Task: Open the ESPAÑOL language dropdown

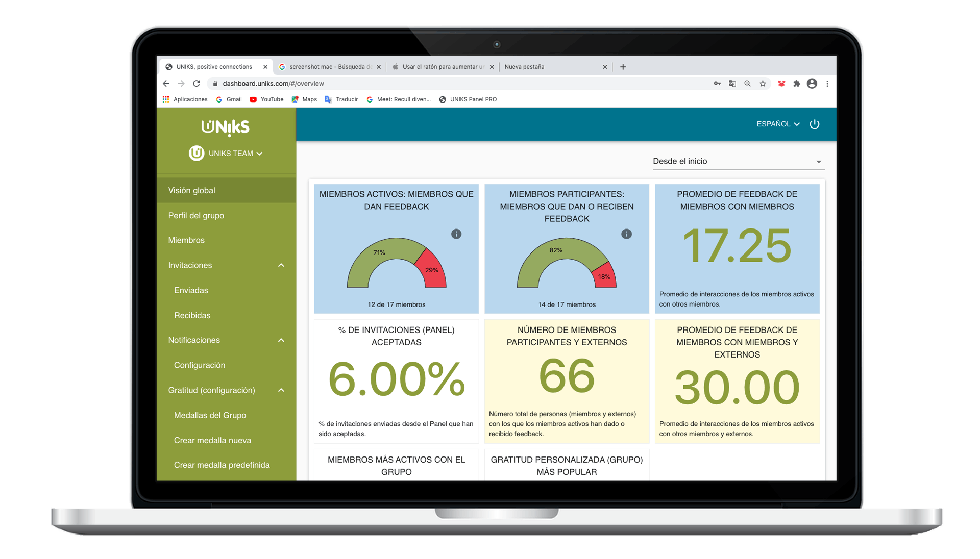Action: pos(778,124)
